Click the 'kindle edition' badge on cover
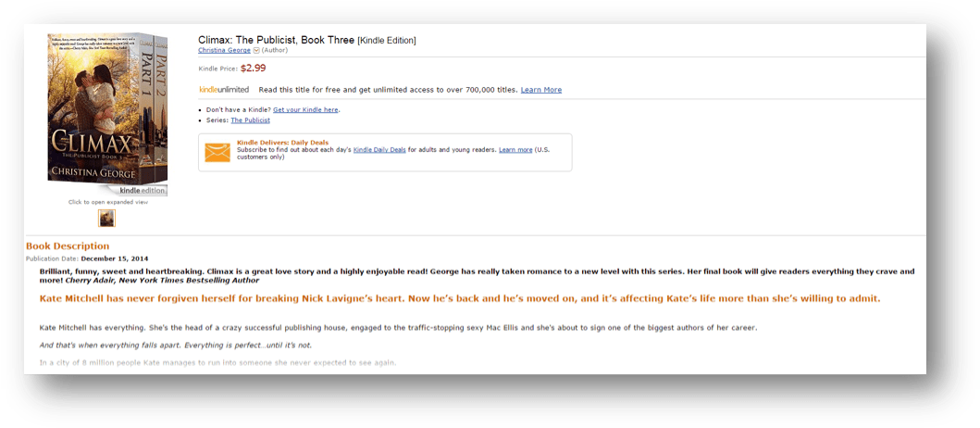The image size is (980, 428). point(143,191)
